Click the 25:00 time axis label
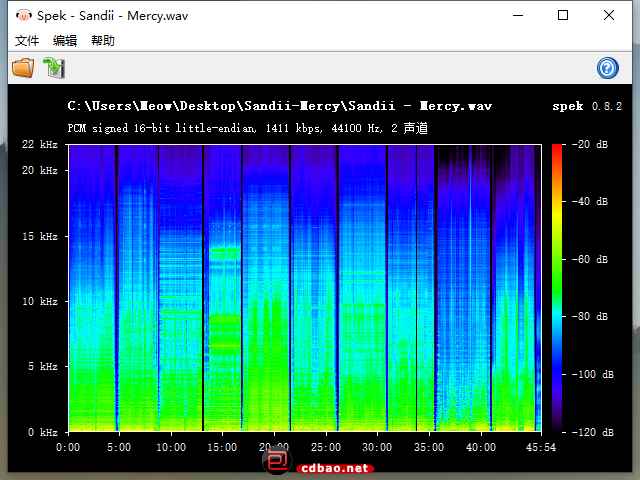Viewport: 640px width, 480px height. pyautogui.click(x=326, y=447)
